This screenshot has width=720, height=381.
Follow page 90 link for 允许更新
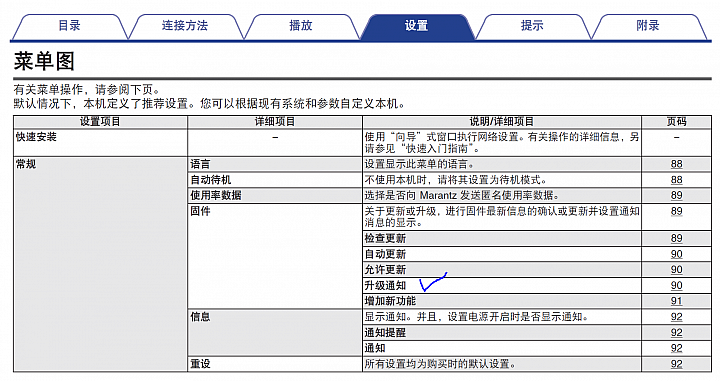pyautogui.click(x=676, y=270)
